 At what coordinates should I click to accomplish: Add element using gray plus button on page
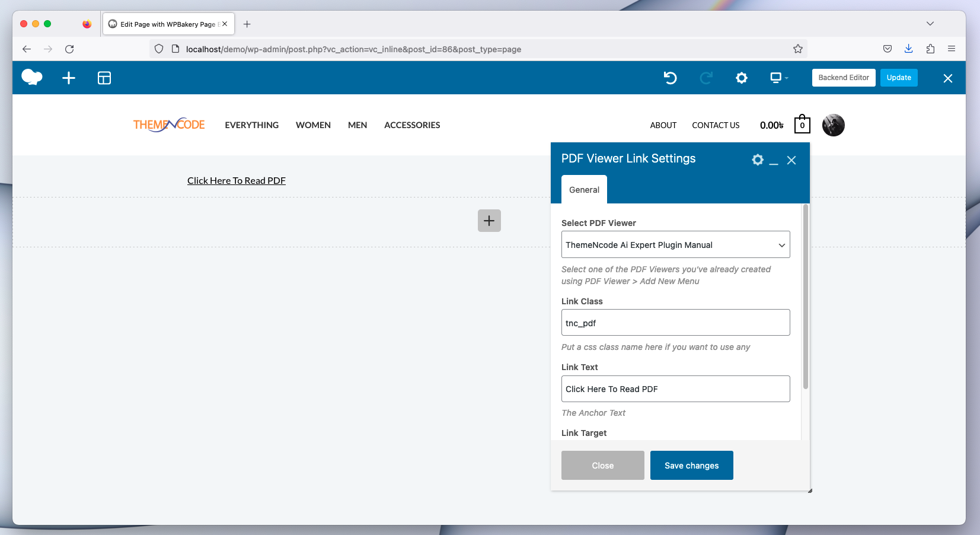489,221
